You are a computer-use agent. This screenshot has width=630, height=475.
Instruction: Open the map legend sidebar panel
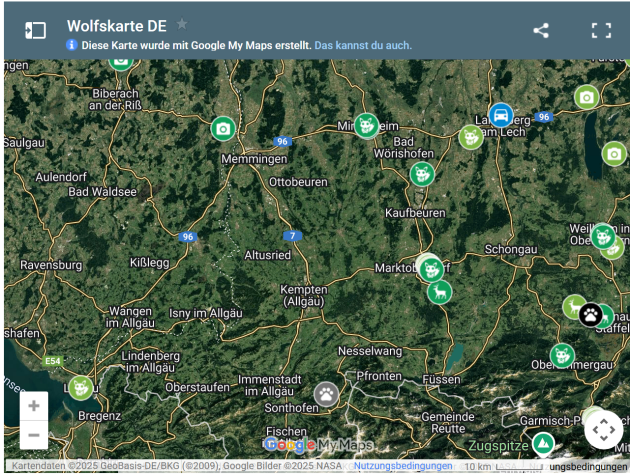coord(36,30)
